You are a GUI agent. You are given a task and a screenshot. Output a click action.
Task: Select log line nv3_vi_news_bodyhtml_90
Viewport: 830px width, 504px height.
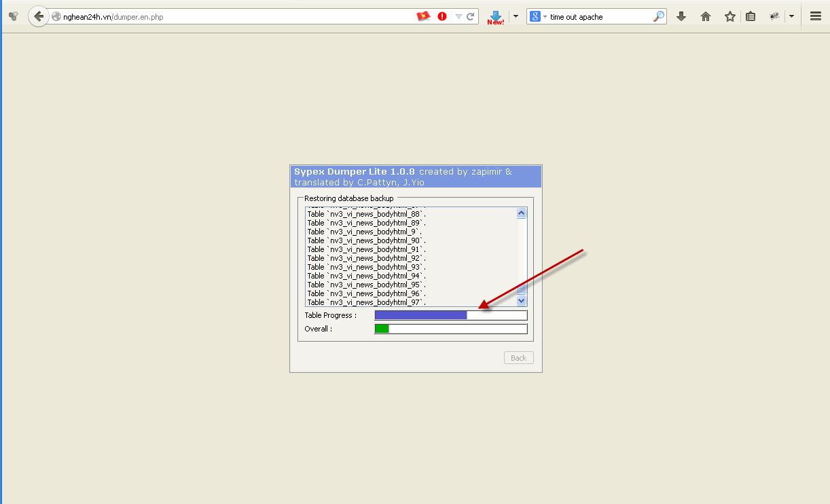pyautogui.click(x=367, y=240)
